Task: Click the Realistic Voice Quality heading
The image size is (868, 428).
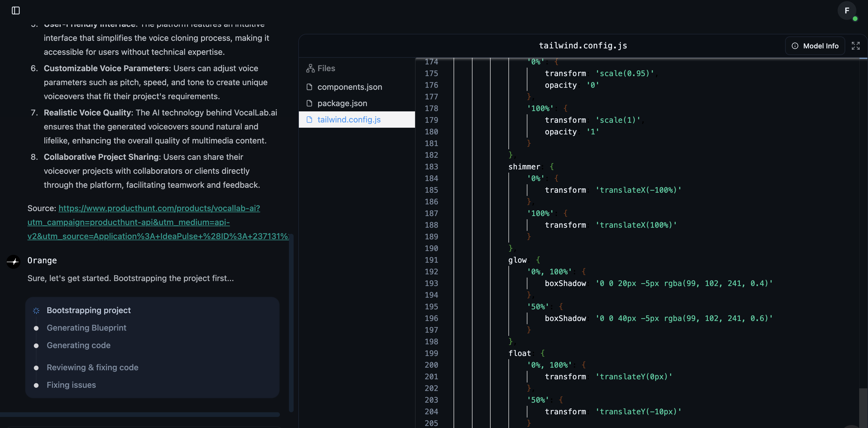Action: [87, 113]
